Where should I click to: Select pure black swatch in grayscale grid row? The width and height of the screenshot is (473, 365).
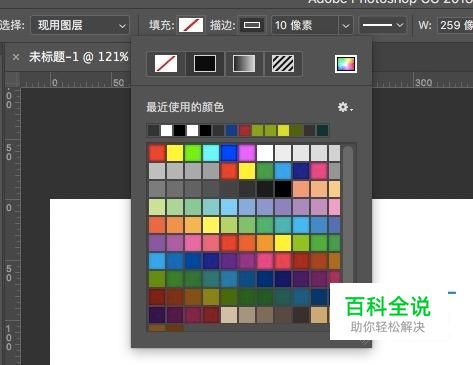tap(283, 189)
